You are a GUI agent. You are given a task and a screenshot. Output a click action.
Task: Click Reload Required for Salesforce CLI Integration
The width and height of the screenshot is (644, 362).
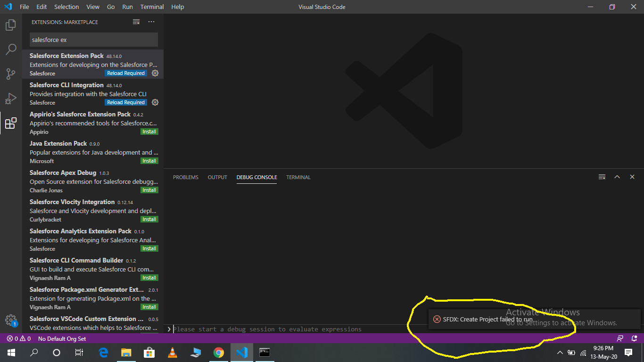125,102
